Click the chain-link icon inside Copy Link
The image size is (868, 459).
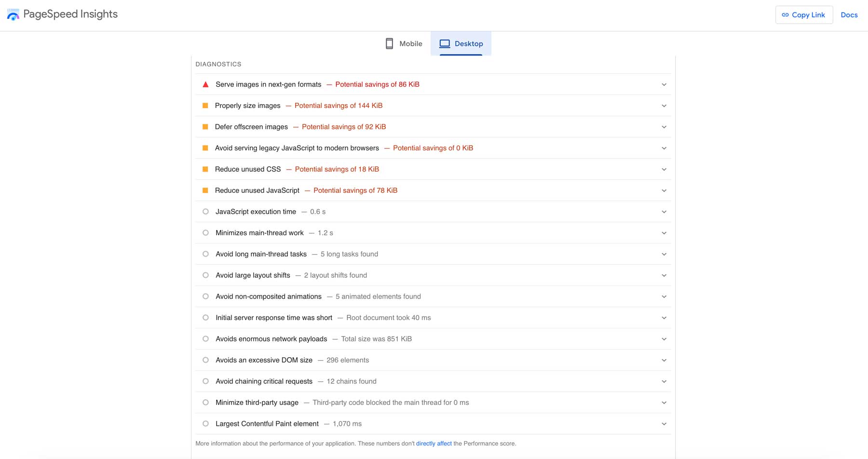point(785,14)
